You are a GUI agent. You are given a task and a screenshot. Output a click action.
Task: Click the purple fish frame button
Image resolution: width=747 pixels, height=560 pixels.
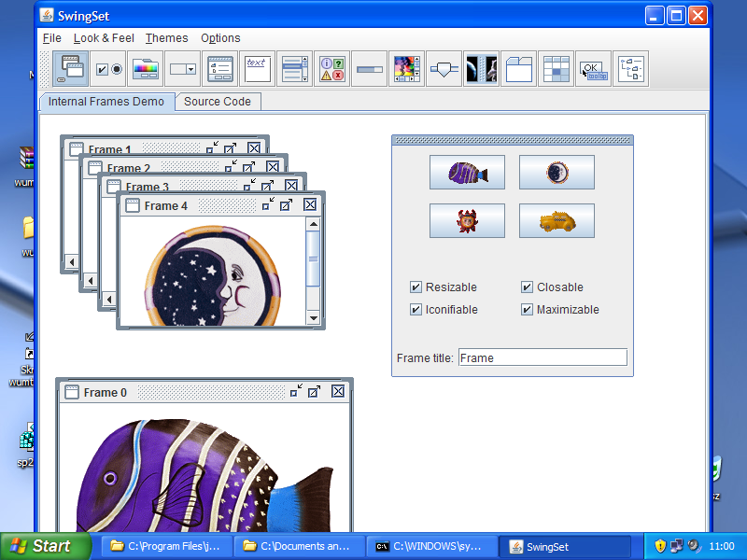coord(468,173)
